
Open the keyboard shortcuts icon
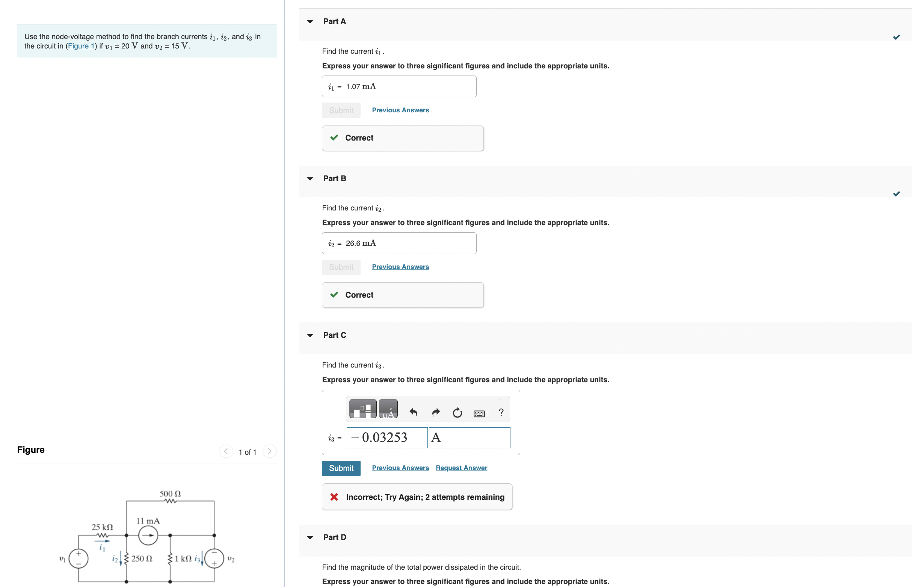[479, 413]
